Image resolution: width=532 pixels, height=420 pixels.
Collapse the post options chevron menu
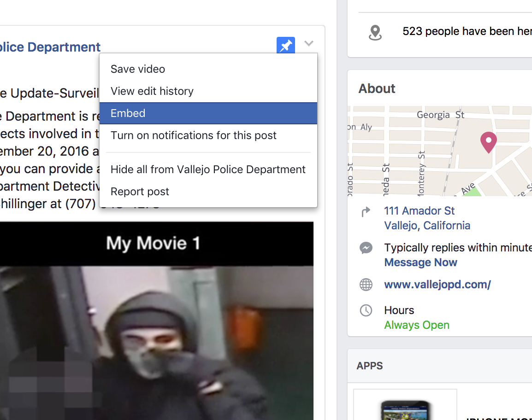pyautogui.click(x=309, y=44)
